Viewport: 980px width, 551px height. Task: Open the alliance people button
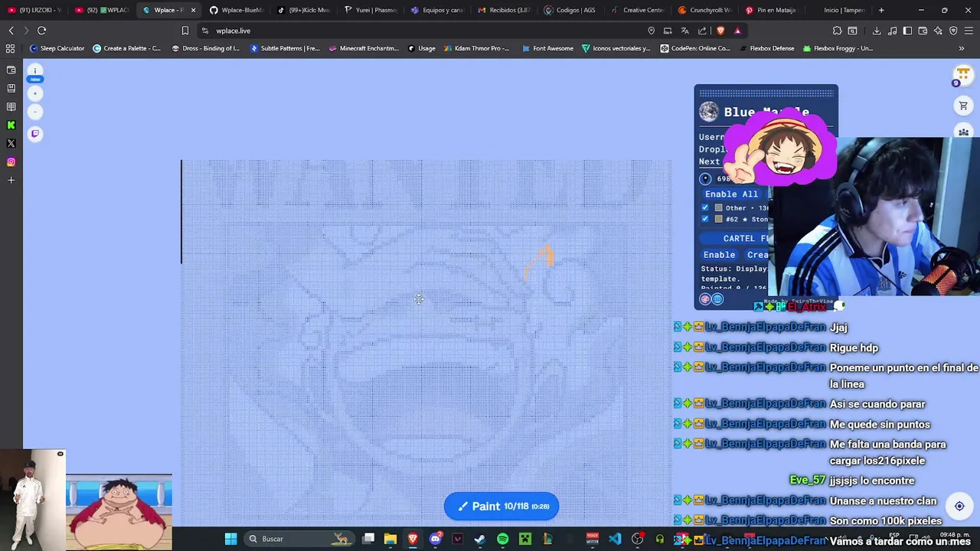(963, 132)
